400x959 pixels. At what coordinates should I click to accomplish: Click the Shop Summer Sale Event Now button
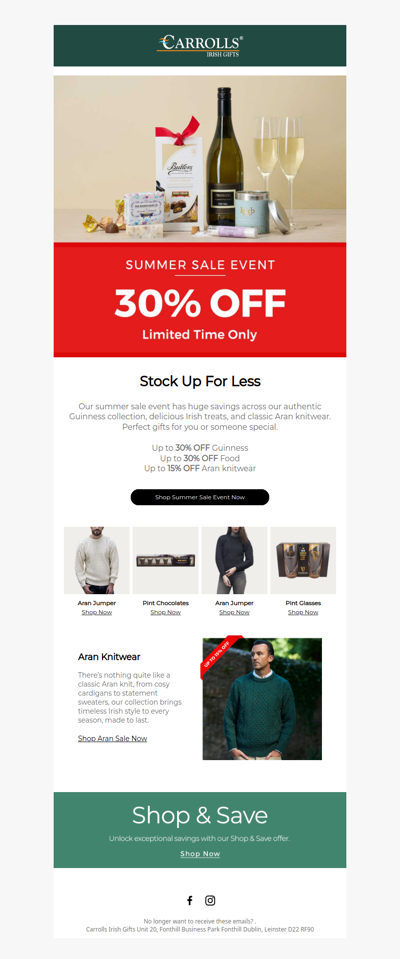point(200,497)
